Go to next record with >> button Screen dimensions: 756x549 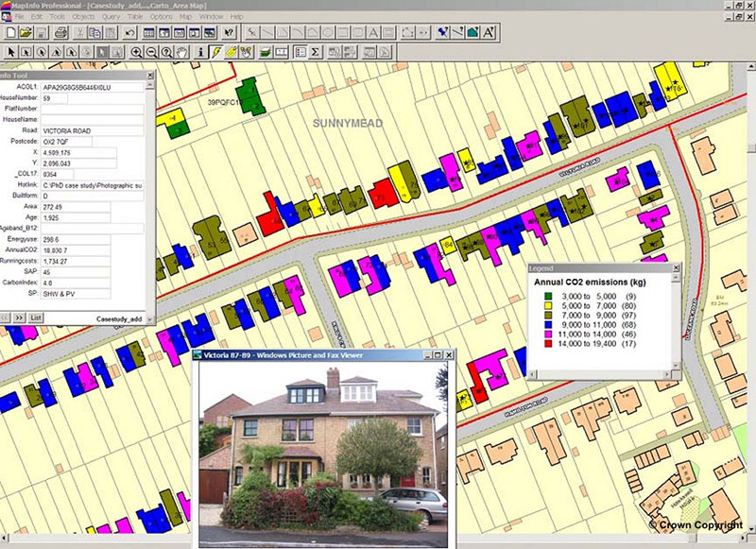(17, 318)
